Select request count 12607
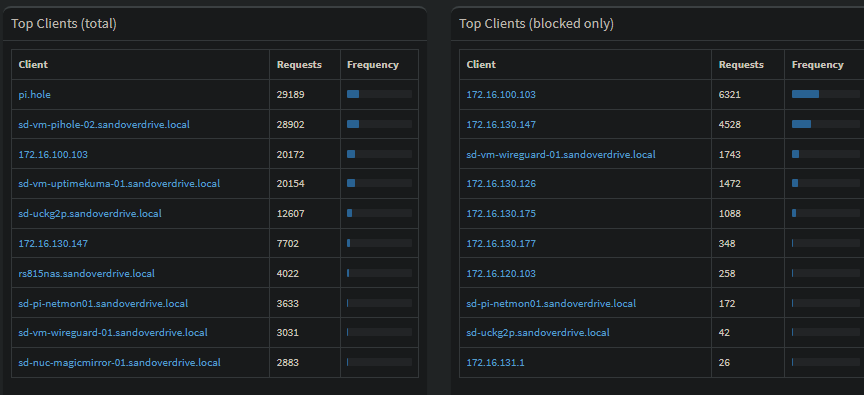The width and height of the screenshot is (864, 395). click(x=290, y=213)
